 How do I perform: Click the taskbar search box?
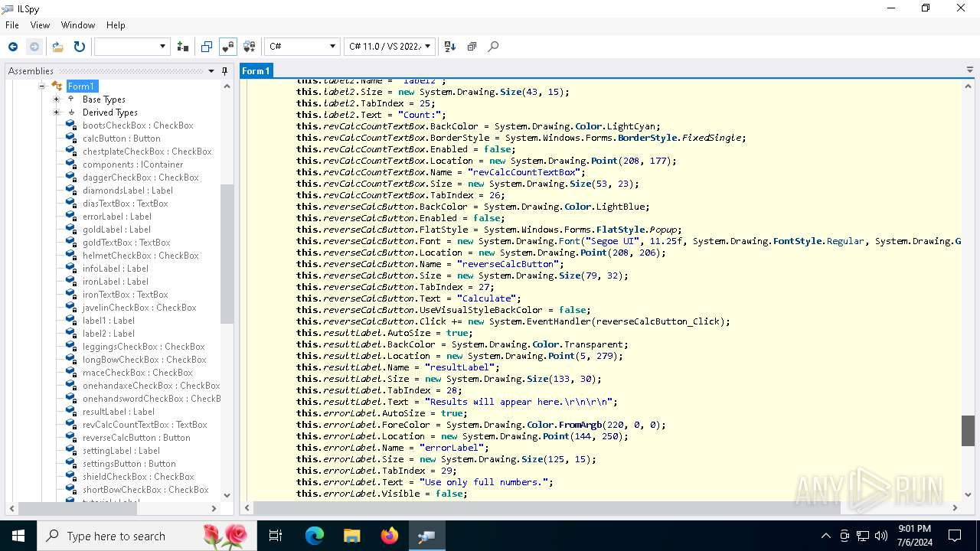pyautogui.click(x=147, y=536)
